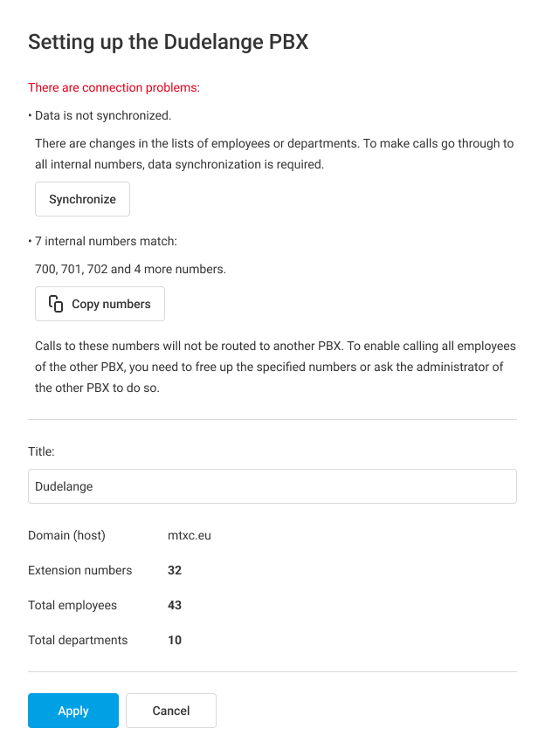Viewport: 545px width, 756px height.
Task: Apply the PBX settings
Action: (73, 711)
